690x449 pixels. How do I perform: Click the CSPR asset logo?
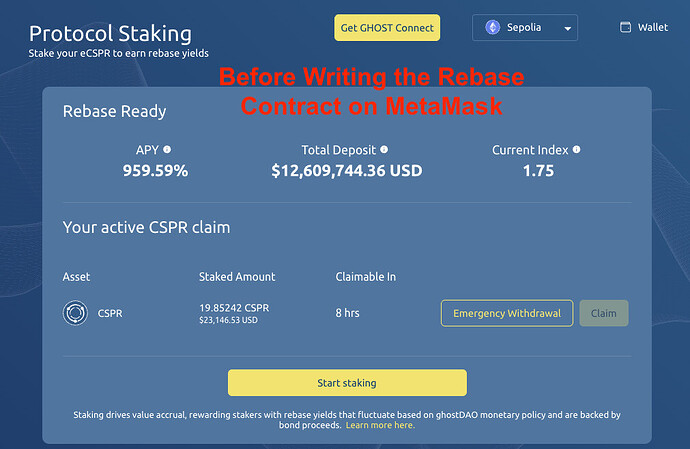pyautogui.click(x=75, y=313)
